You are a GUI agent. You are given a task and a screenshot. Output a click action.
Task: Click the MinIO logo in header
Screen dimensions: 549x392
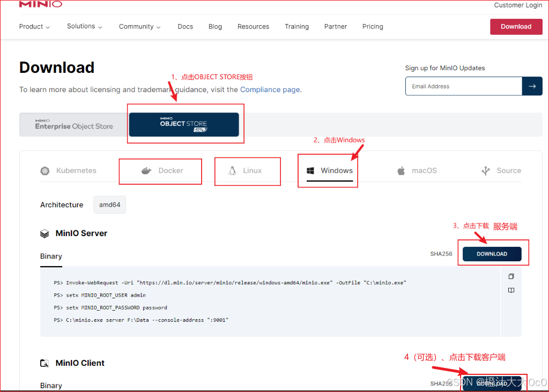tap(41, 4)
